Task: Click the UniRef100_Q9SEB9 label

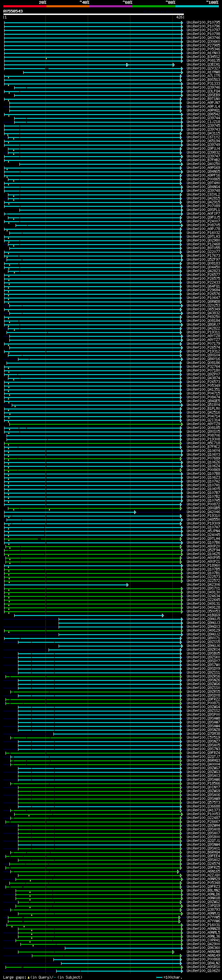Action: point(203,95)
